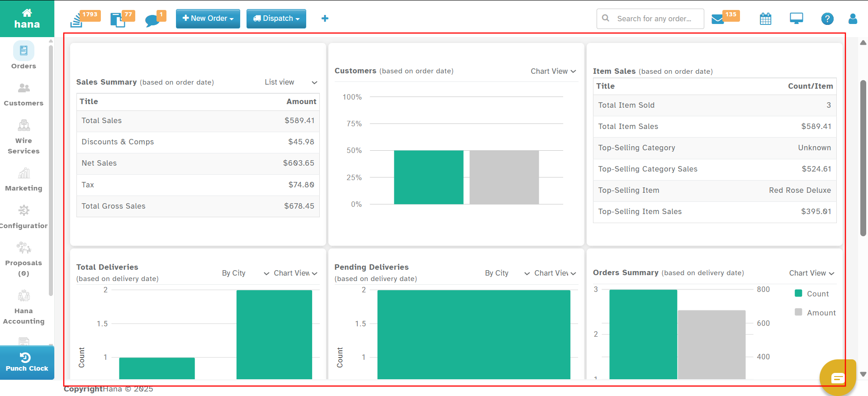The width and height of the screenshot is (868, 396).
Task: Click the green bar in Customers chart
Action: (428, 177)
